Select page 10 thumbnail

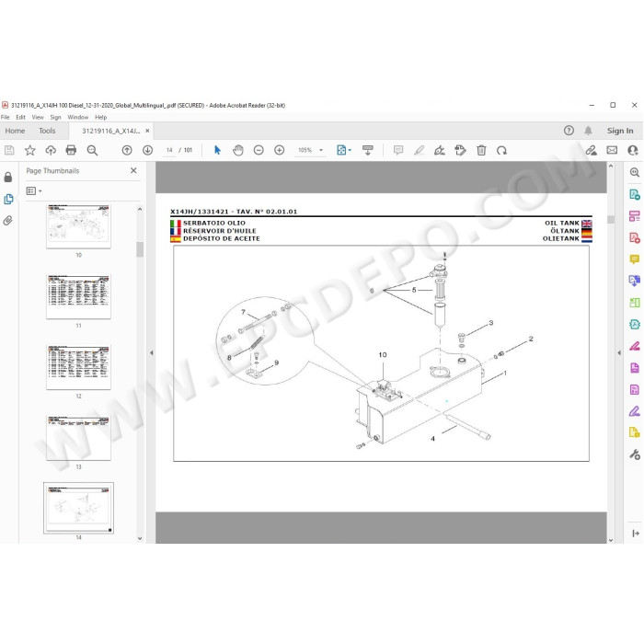pos(78,226)
